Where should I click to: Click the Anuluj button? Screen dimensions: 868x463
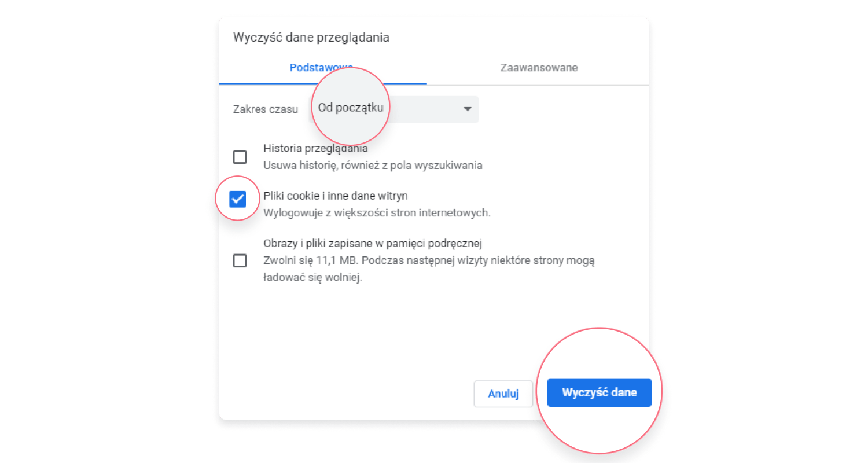[x=503, y=394]
